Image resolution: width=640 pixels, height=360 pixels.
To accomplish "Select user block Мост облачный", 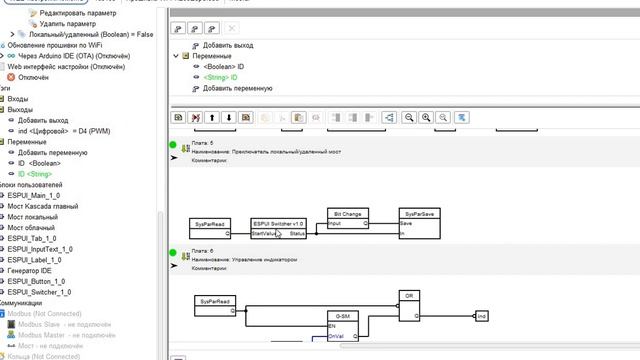I will click(x=31, y=228).
